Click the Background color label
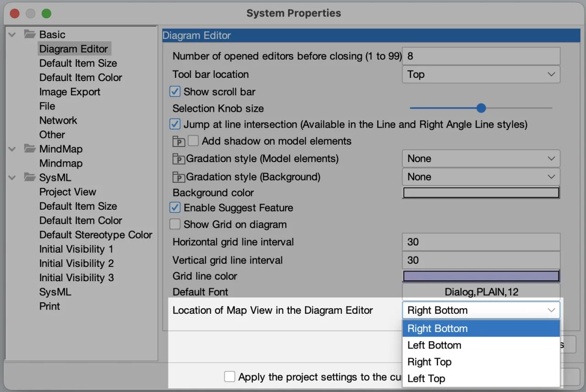 point(213,193)
